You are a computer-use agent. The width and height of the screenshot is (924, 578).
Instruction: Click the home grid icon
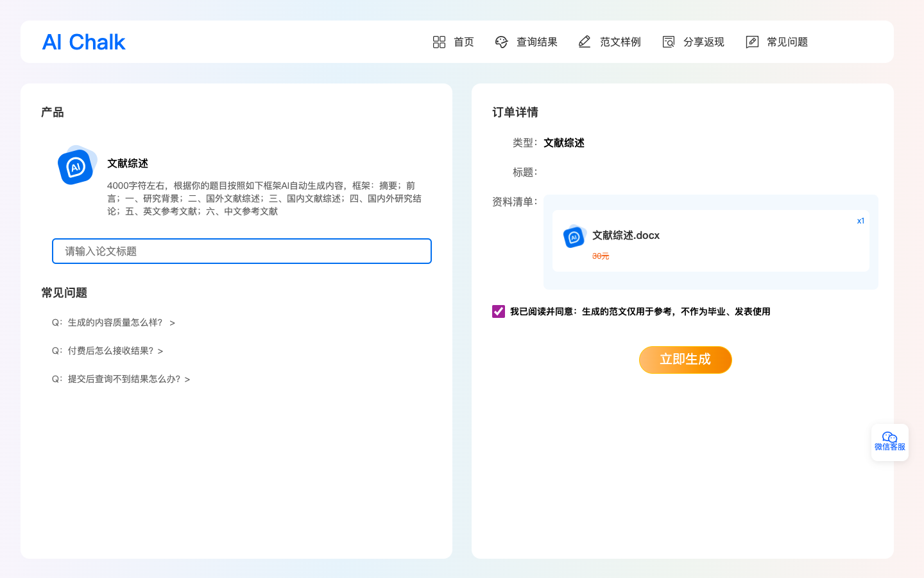pos(439,42)
